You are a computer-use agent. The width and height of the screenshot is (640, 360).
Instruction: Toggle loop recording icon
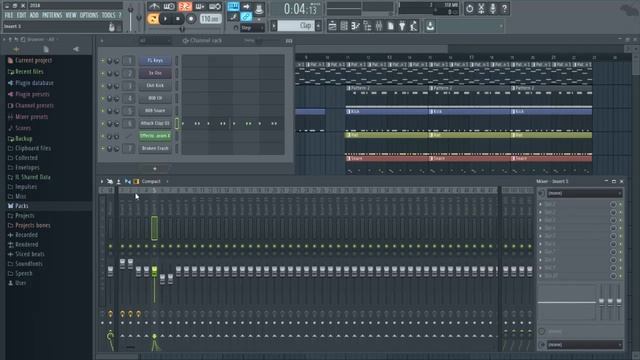click(215, 7)
